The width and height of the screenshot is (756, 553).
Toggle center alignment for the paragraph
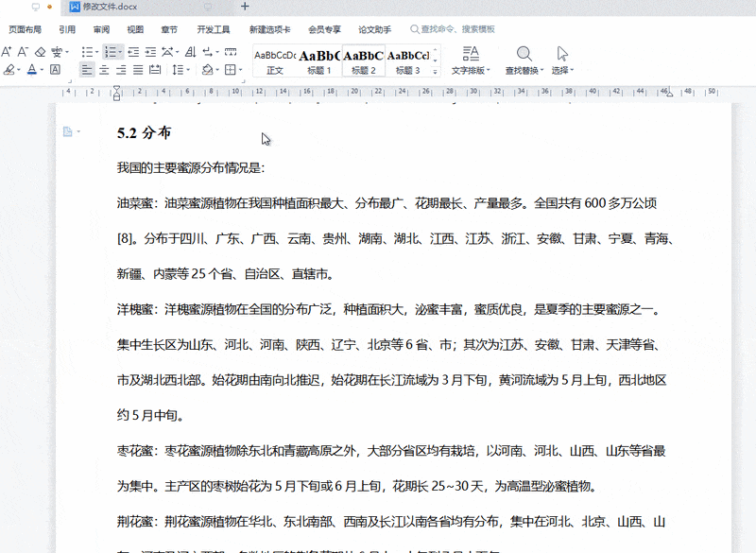click(x=104, y=70)
